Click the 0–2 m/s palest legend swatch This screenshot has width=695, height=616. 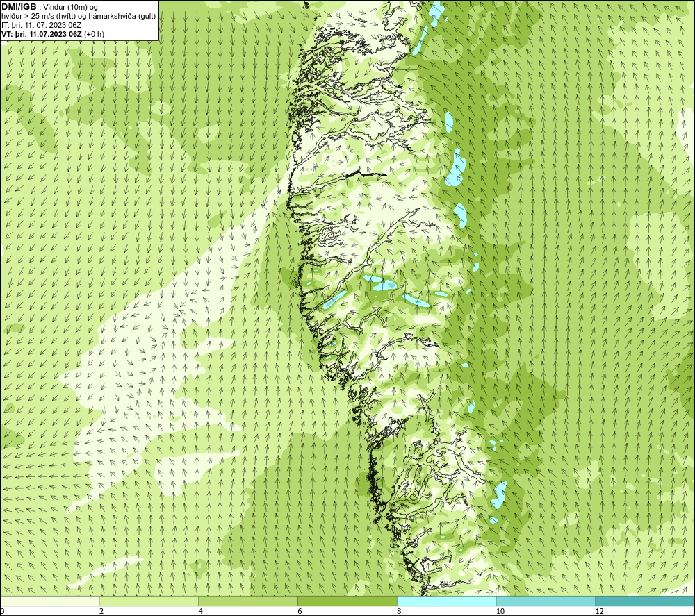(x=49, y=601)
